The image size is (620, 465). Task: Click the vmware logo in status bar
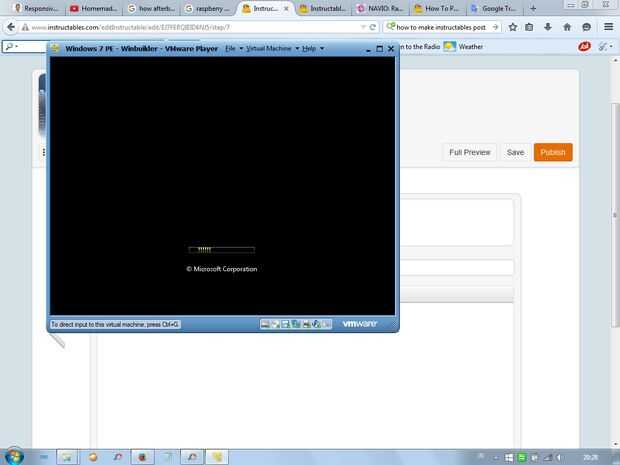pyautogui.click(x=360, y=324)
